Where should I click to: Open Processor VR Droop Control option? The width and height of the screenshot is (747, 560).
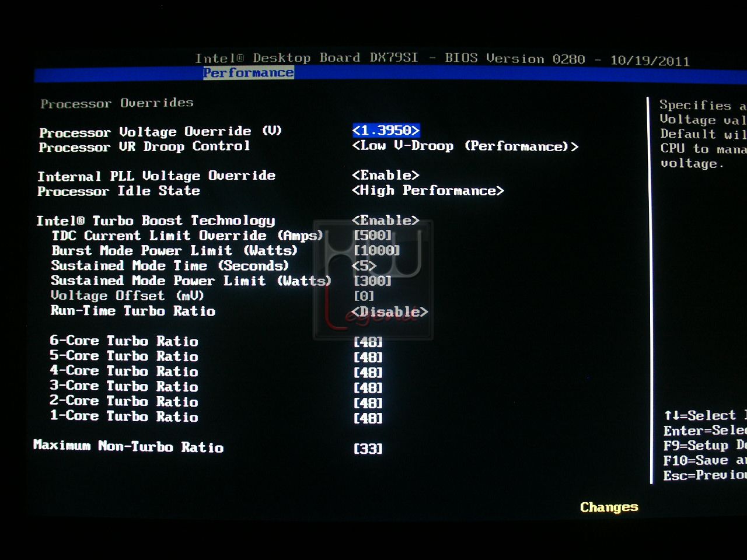[465, 146]
